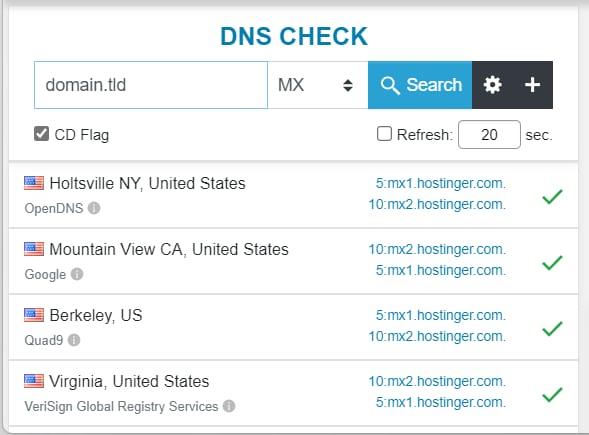This screenshot has height=435, width=589.
Task: Click the VeriSign Global Registry Services label
Action: [121, 406]
